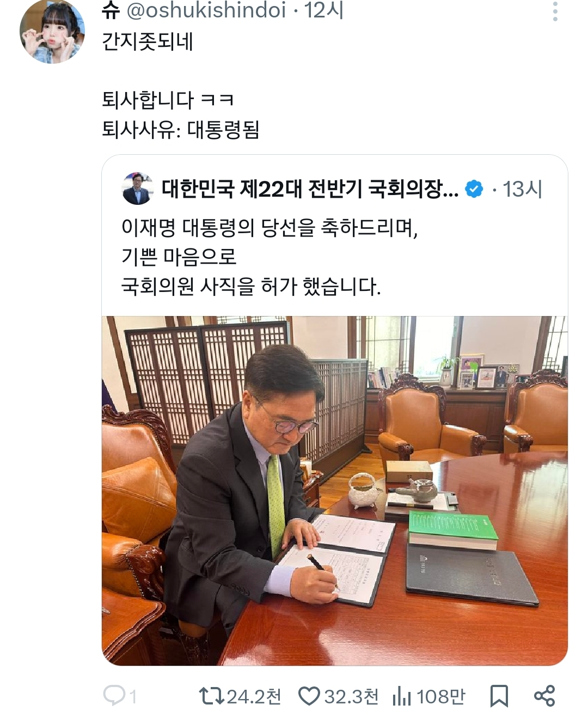Click the display name 슈
The width and height of the screenshot is (588, 717).
(x=111, y=10)
